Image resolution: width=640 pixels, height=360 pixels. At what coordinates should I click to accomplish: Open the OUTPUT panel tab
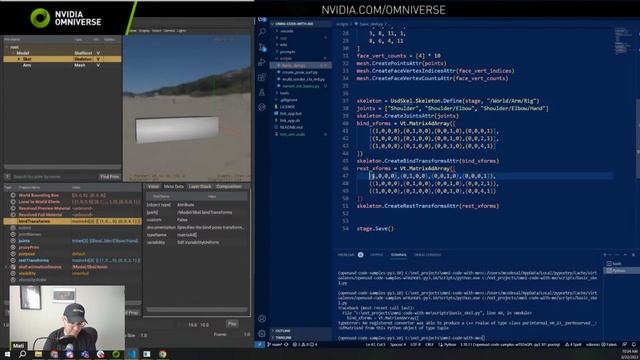(376, 255)
